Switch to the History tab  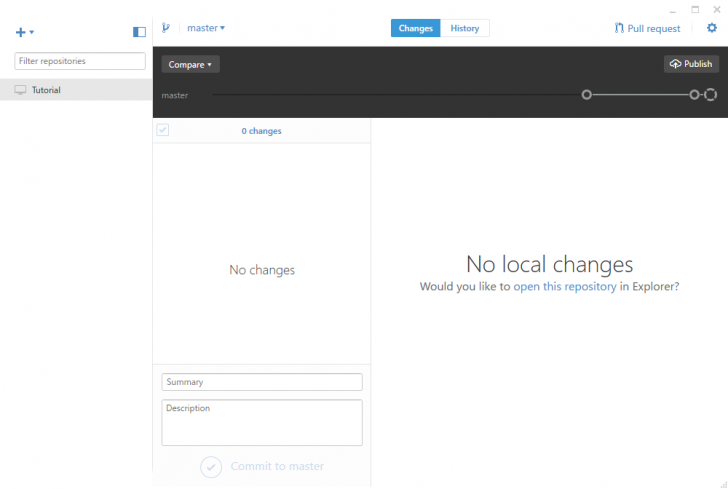[465, 28]
